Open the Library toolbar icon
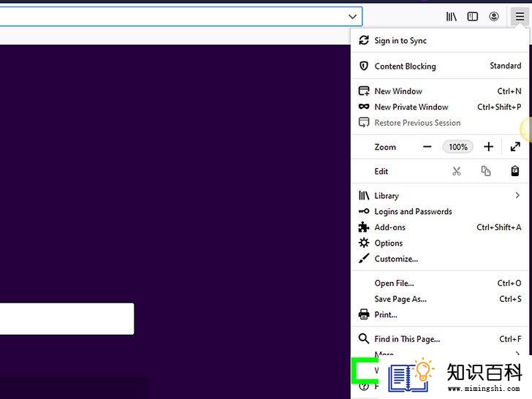The image size is (532, 399). 451,16
